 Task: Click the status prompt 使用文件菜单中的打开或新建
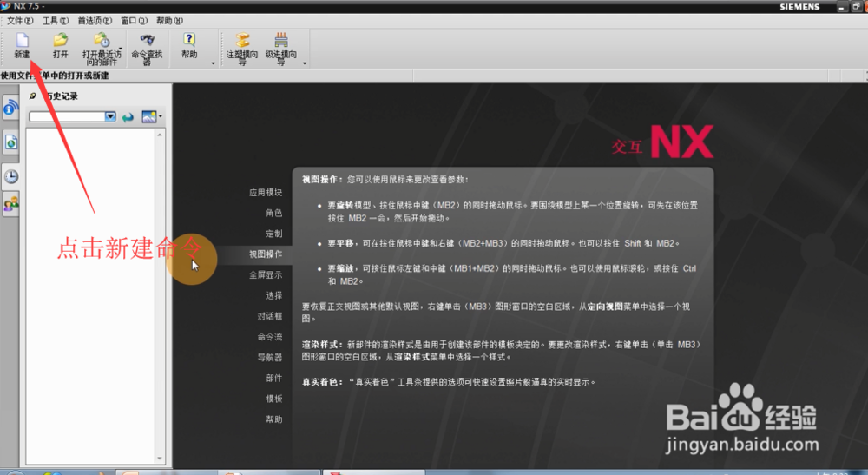[x=54, y=76]
